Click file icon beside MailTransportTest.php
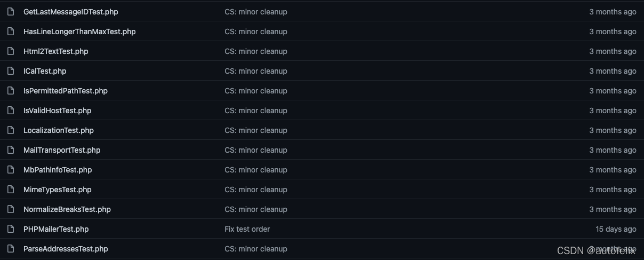 pyautogui.click(x=11, y=150)
